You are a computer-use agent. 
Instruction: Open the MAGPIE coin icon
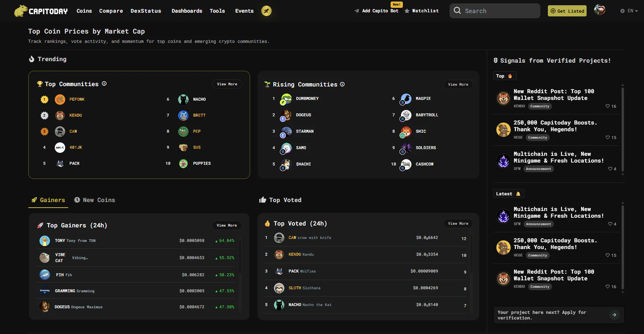pos(406,99)
